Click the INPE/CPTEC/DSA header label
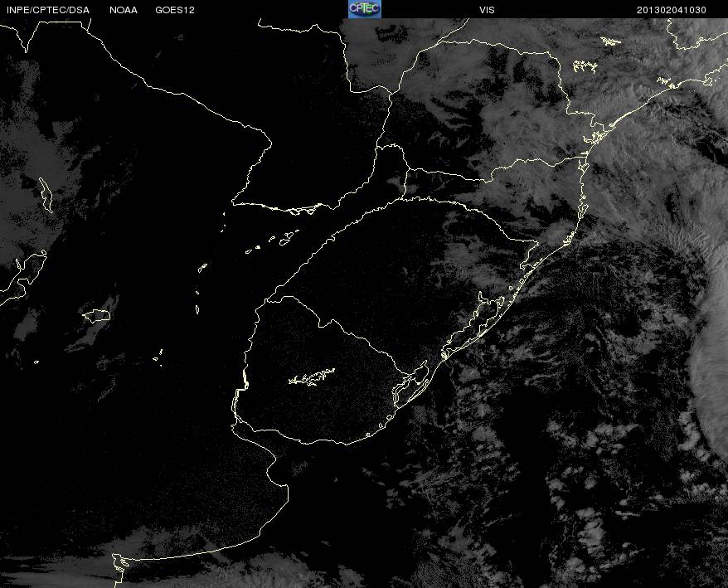Screen dimensions: 728x588 point(47,10)
